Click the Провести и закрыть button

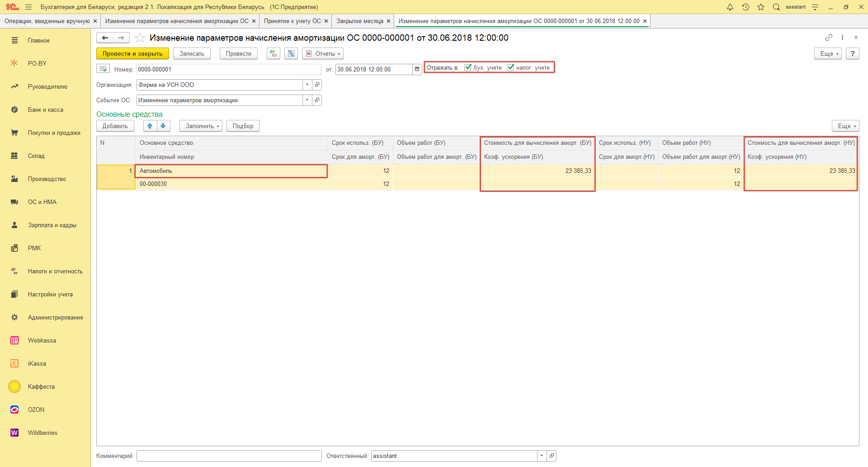(x=132, y=53)
